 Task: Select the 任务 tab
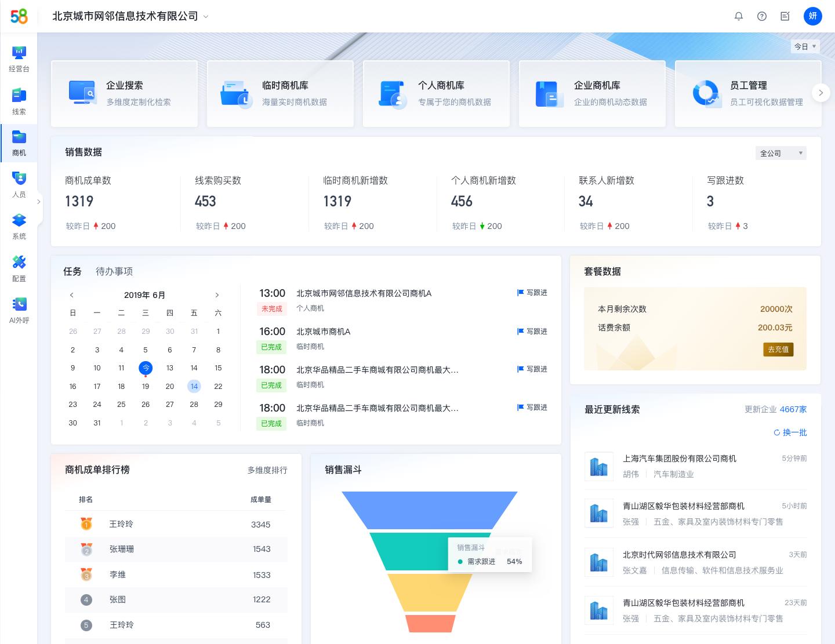click(72, 271)
